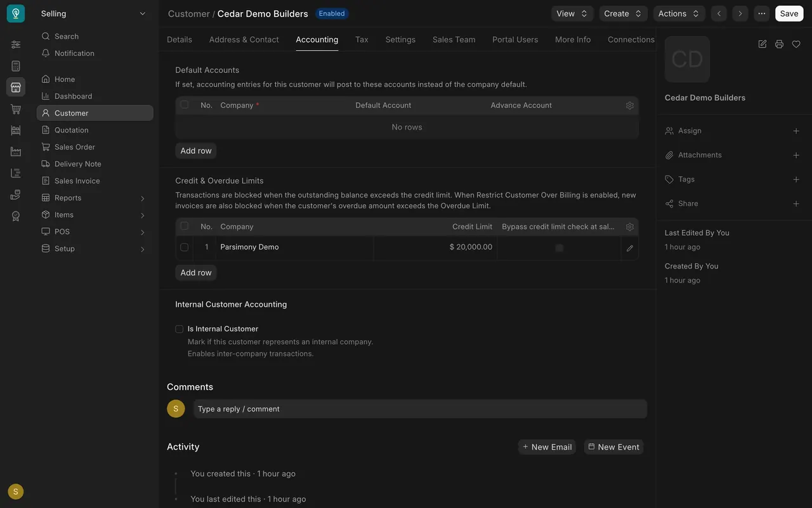This screenshot has width=812, height=508.
Task: Click the $ 20,000.00 credit limit cell
Action: pos(435,247)
